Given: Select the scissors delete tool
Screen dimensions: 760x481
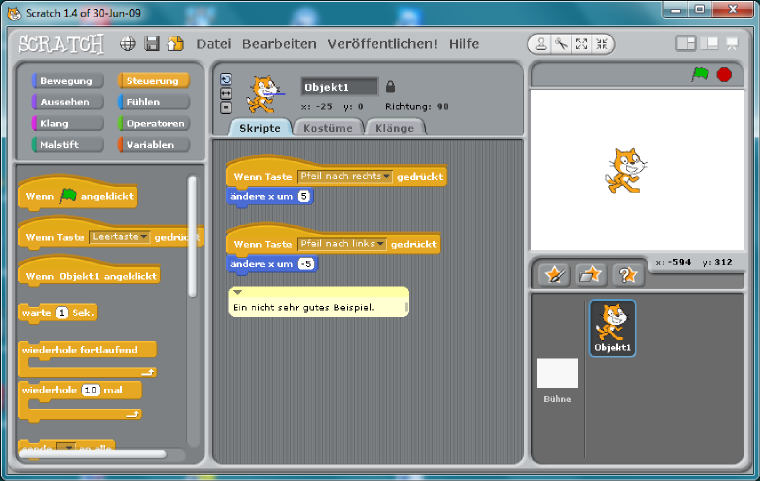Looking at the screenshot, I should [x=561, y=44].
